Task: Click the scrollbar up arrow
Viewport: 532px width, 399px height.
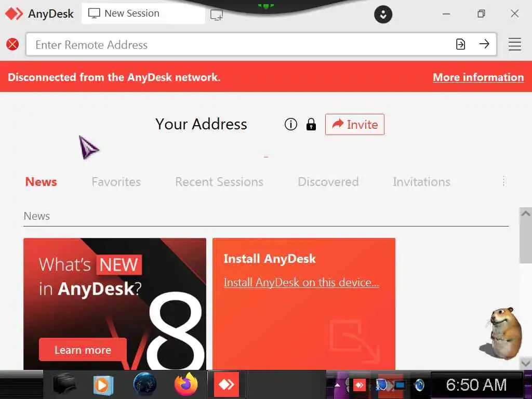Action: [526, 214]
